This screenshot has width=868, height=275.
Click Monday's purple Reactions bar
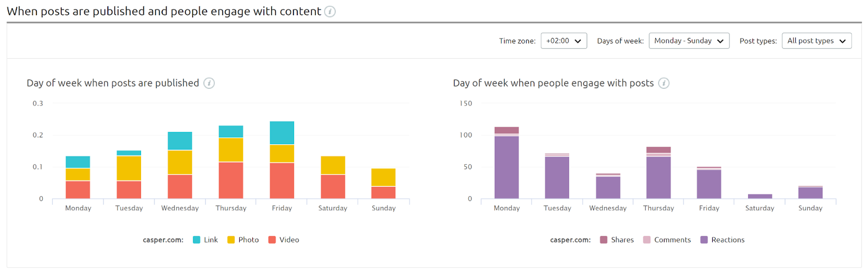507,167
